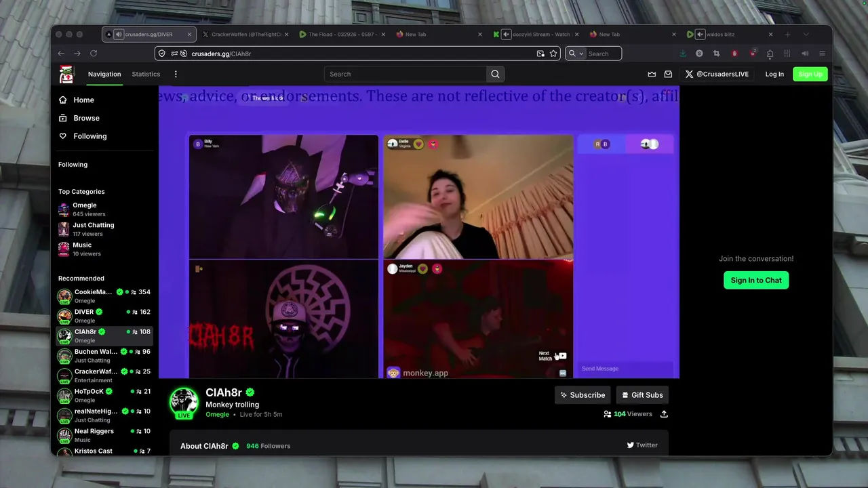Click the search magnifier button
Image resolution: width=868 pixels, height=488 pixels.
[495, 74]
